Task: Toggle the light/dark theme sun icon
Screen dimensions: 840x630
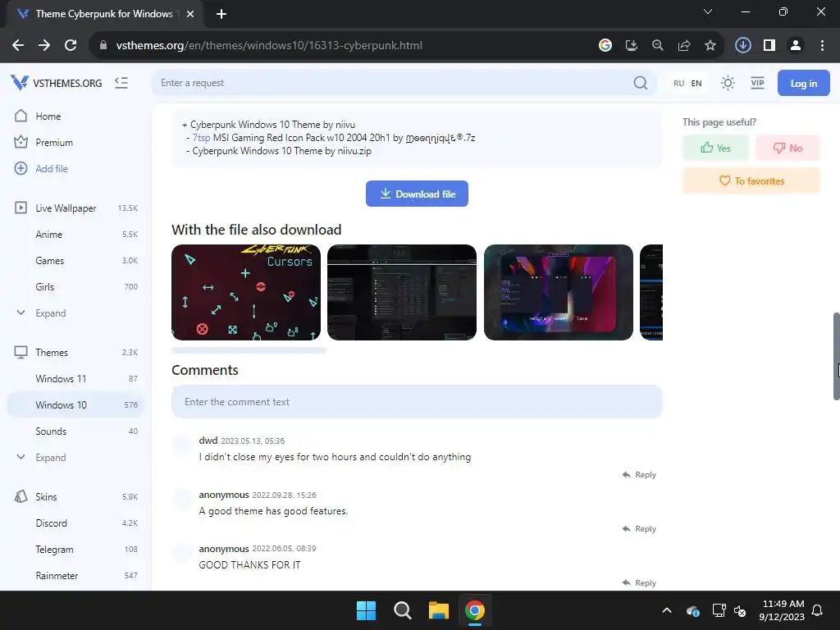Action: [728, 83]
